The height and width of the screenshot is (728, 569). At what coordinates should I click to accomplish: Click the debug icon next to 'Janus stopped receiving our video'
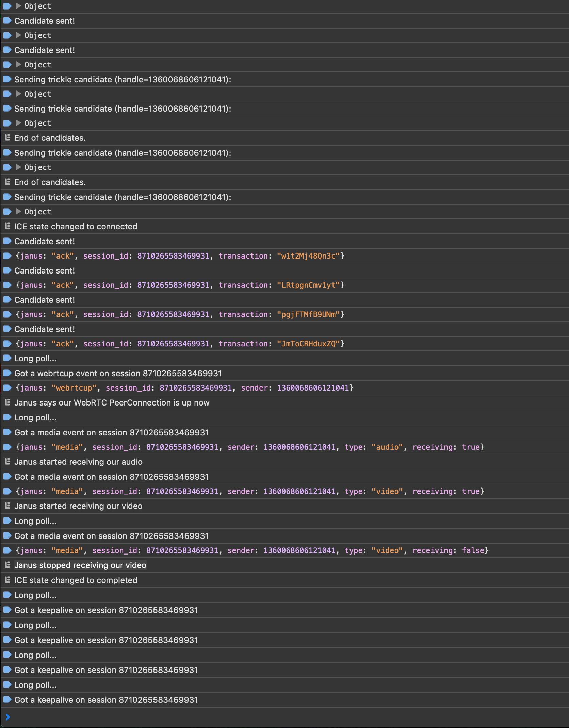pos(7,565)
